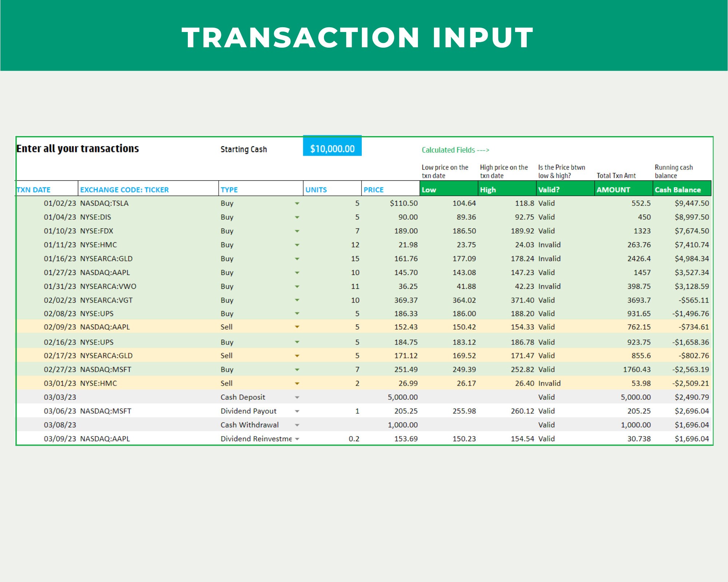Select the NYSEARCA:VWO ticker cell
The image size is (728, 582).
(x=148, y=286)
